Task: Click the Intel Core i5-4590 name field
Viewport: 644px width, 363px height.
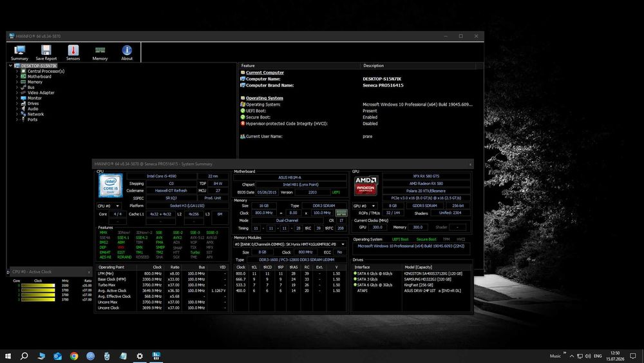Action: 162,176
